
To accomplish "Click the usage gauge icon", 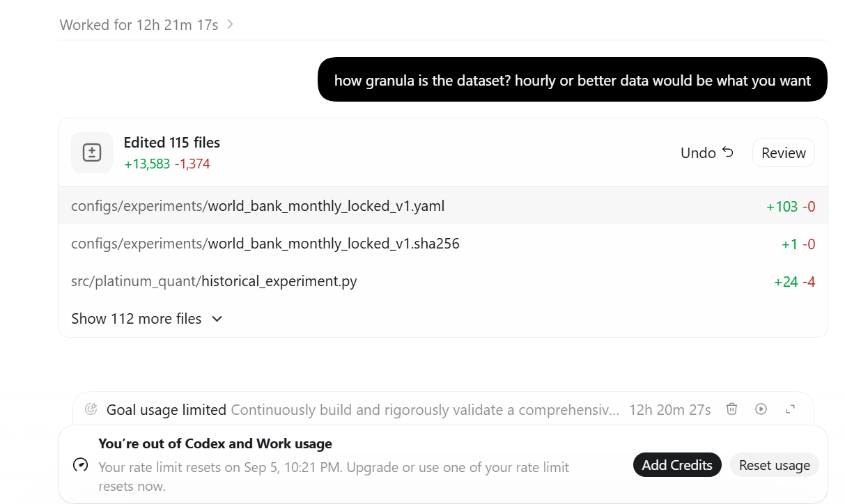I will (x=81, y=464).
